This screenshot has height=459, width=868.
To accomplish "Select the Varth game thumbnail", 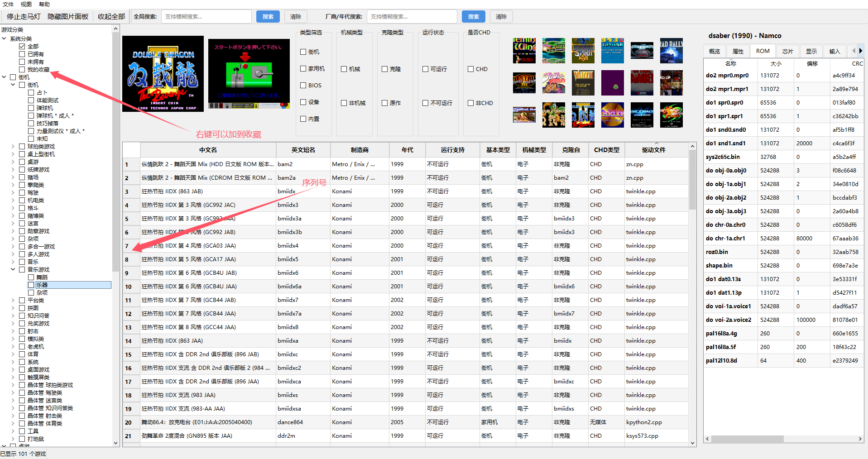I will coord(583,83).
